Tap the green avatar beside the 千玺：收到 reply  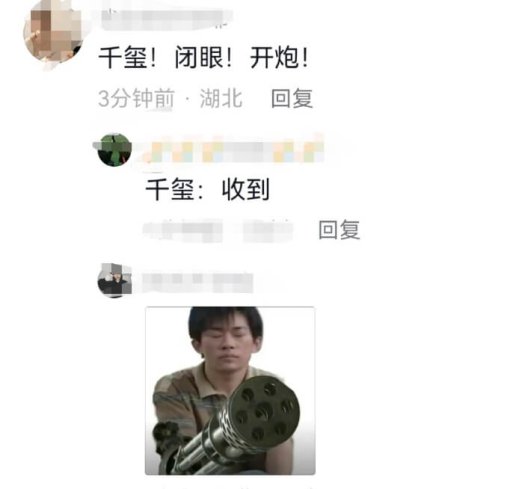pos(114,150)
